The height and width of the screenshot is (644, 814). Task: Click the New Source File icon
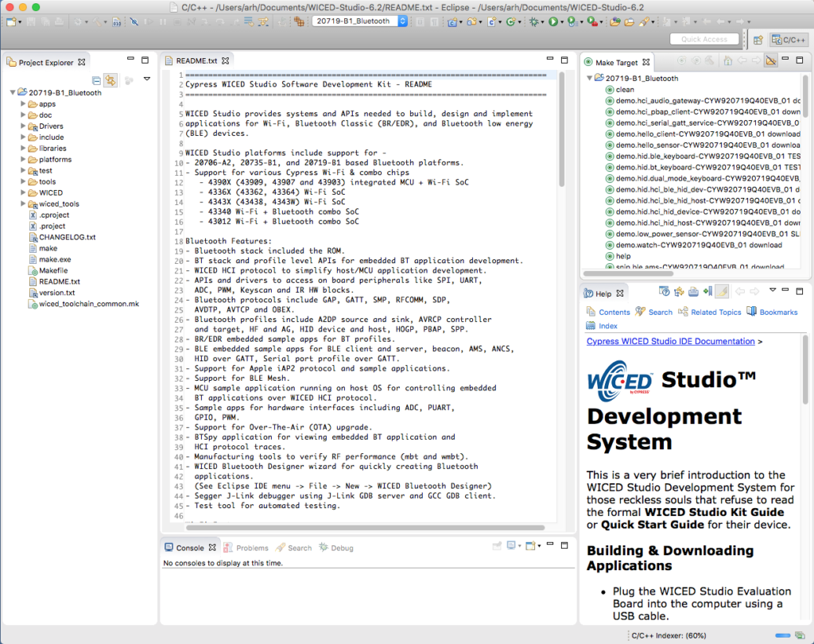(x=491, y=21)
